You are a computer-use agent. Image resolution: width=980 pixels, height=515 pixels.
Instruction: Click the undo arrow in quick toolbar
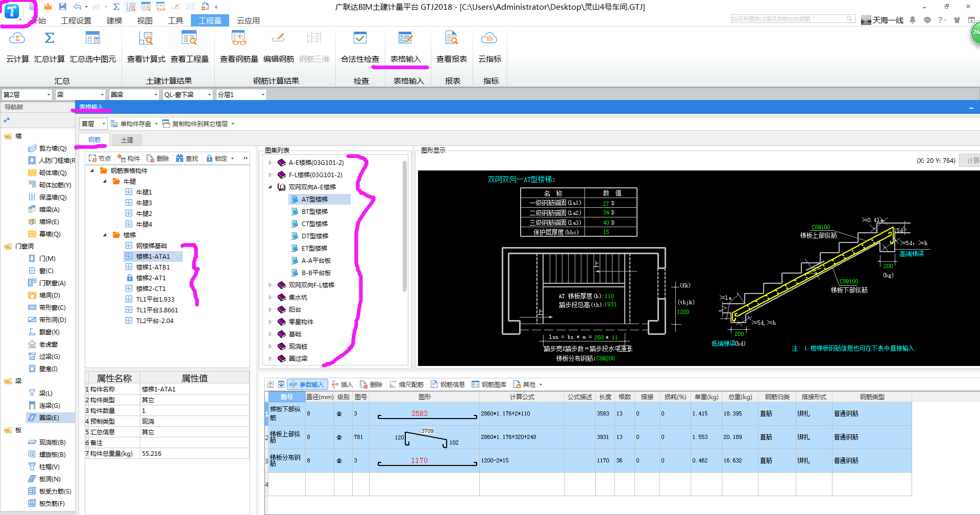(77, 7)
